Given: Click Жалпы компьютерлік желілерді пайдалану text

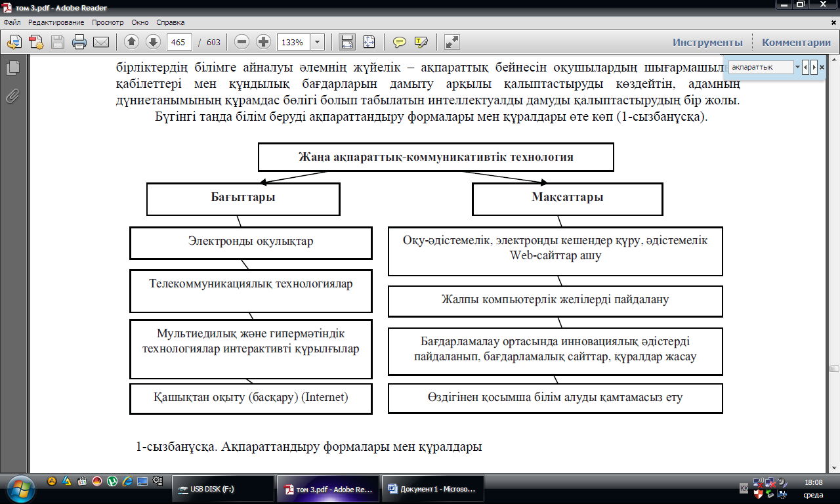Looking at the screenshot, I should point(555,300).
